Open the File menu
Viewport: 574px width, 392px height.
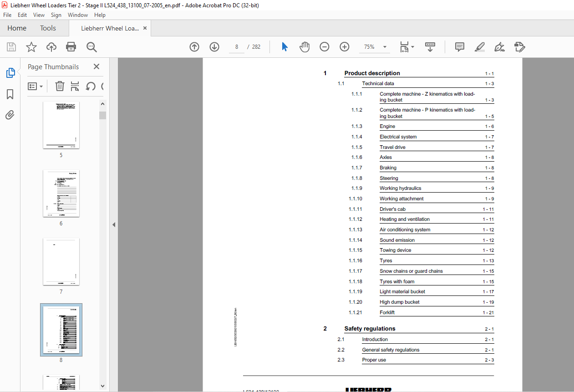[x=7, y=15]
